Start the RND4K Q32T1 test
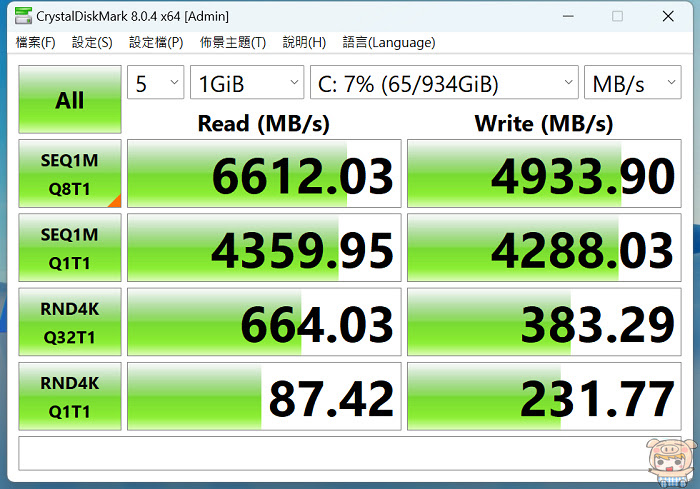This screenshot has width=700, height=489. pyautogui.click(x=70, y=322)
